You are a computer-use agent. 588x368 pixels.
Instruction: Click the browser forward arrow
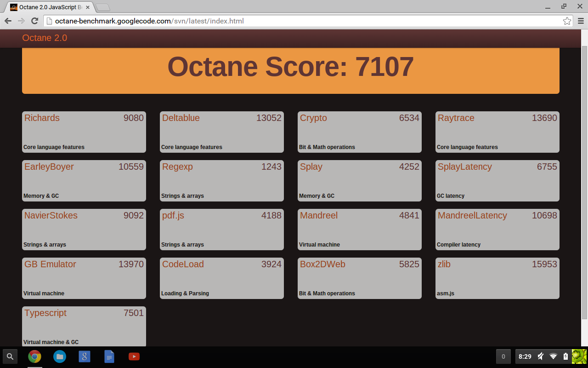(21, 21)
